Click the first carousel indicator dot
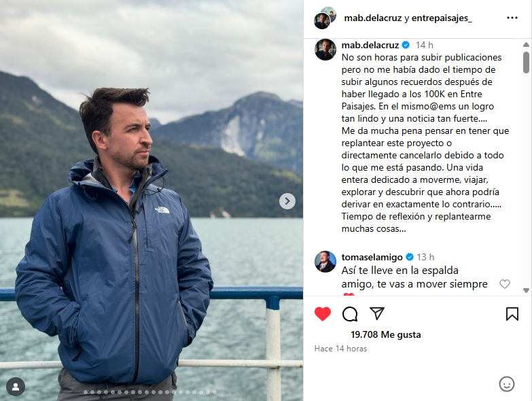The height and width of the screenshot is (401, 532). pos(86,392)
